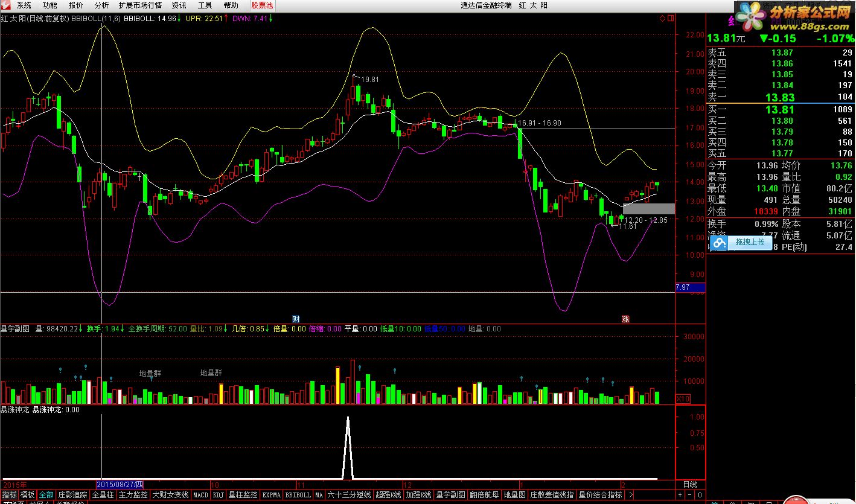Switch to the 全量柱 indicator tab
The height and width of the screenshot is (504, 856).
point(103,494)
